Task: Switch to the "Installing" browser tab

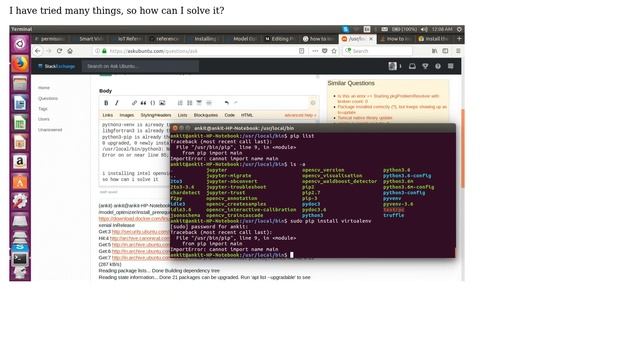Action: coord(204,39)
